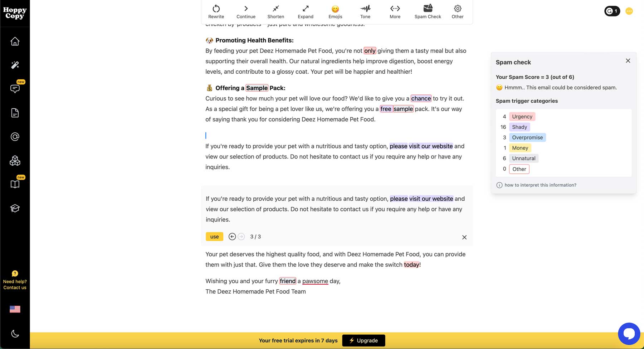Expand the text using the Expand tool
The image size is (644, 349).
tap(305, 11)
